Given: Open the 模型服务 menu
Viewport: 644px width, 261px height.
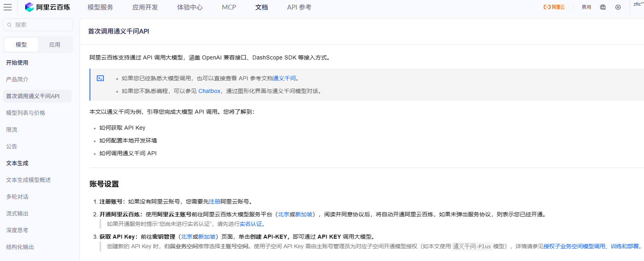Looking at the screenshot, I should coord(100,7).
